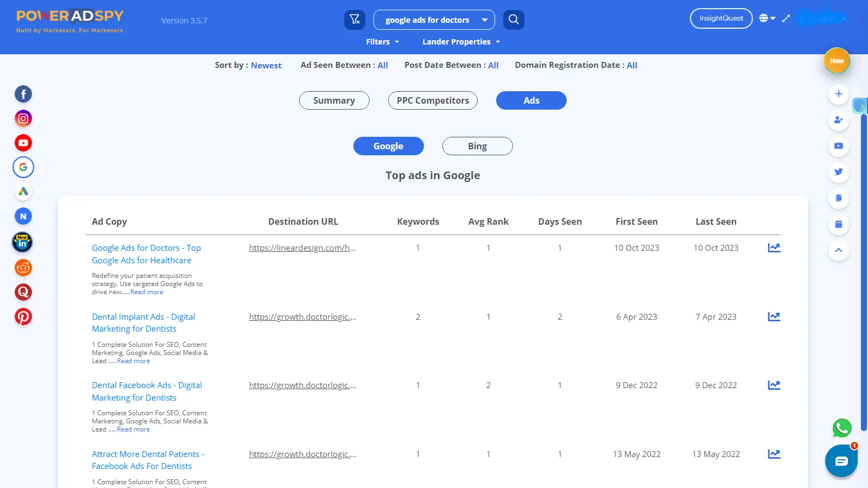Click the '13 May 2022' Last Seen cell
The width and height of the screenshot is (868, 488).
716,454
